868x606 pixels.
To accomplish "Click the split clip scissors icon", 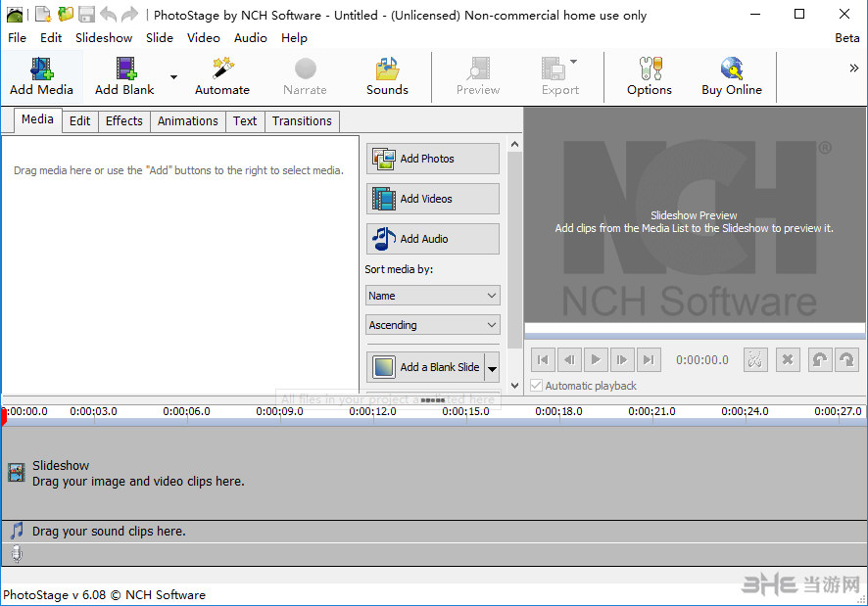I will [x=755, y=360].
